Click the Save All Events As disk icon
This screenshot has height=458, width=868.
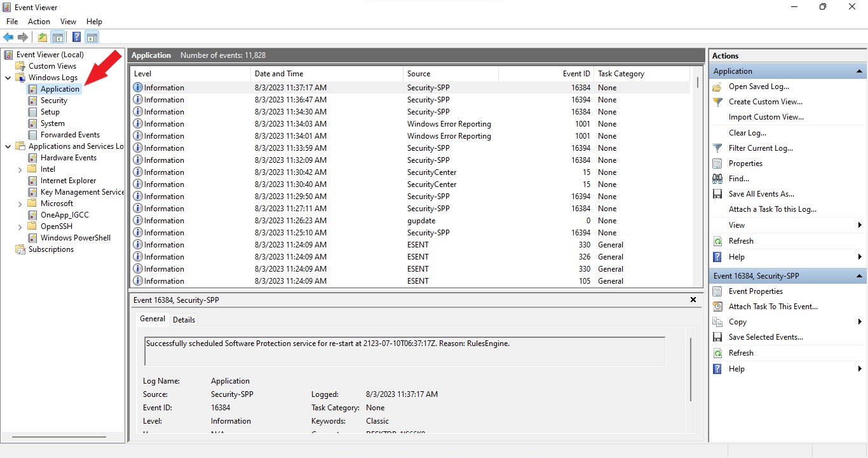click(x=717, y=194)
